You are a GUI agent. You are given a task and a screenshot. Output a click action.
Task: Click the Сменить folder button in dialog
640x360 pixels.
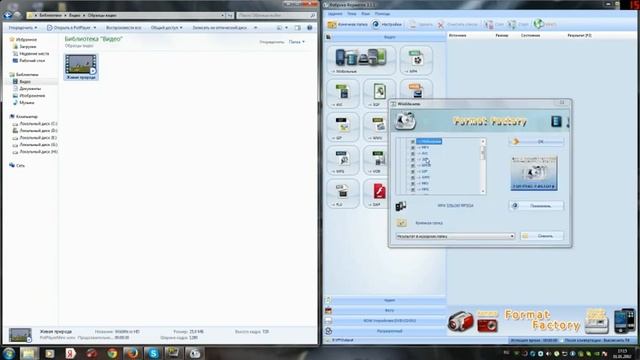click(x=542, y=236)
